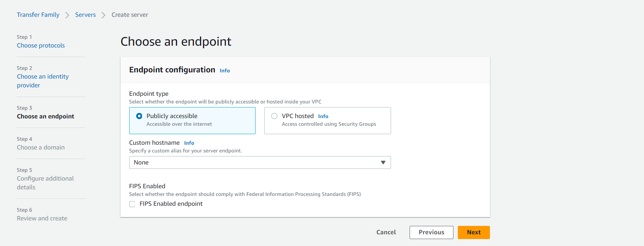Click Step 4 Choose a domain
This screenshot has width=644, height=246.
41,147
